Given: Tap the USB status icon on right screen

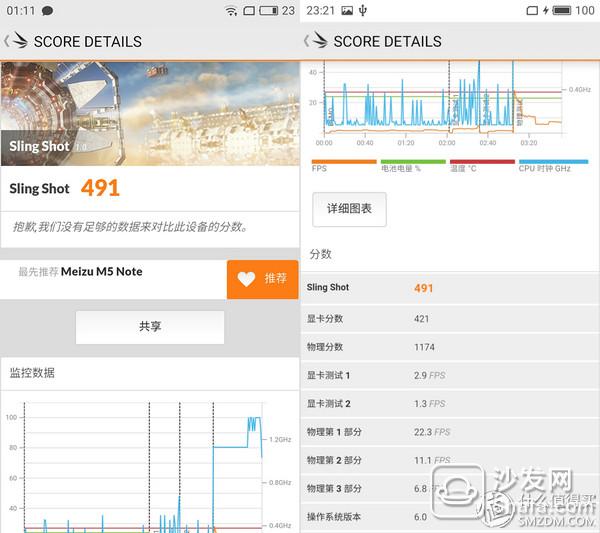Looking at the screenshot, I should [x=363, y=11].
